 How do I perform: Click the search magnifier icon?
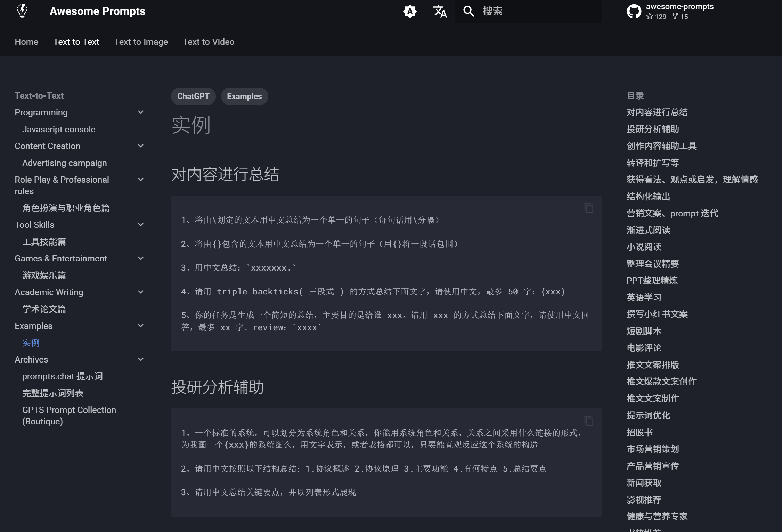coord(469,11)
